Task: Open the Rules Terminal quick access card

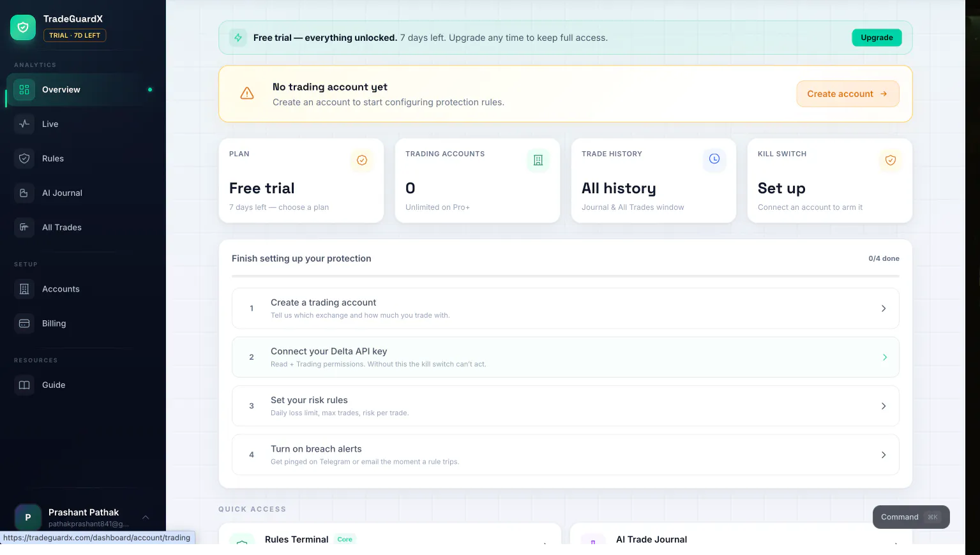Action: click(389, 535)
